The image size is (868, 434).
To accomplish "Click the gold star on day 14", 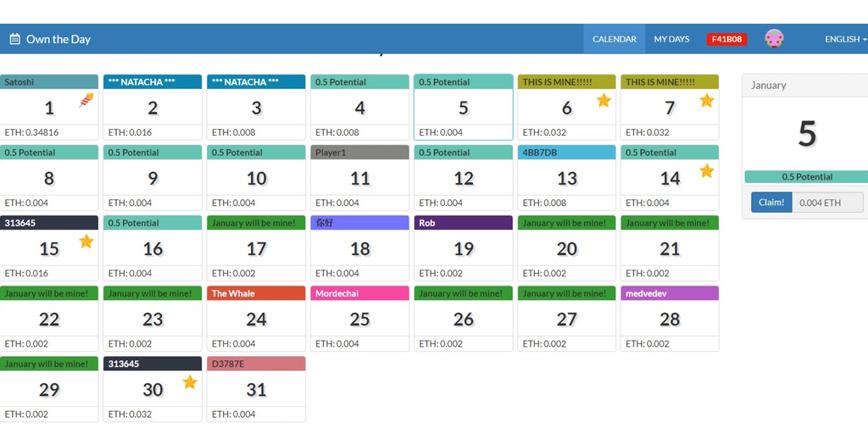I will tap(706, 170).
